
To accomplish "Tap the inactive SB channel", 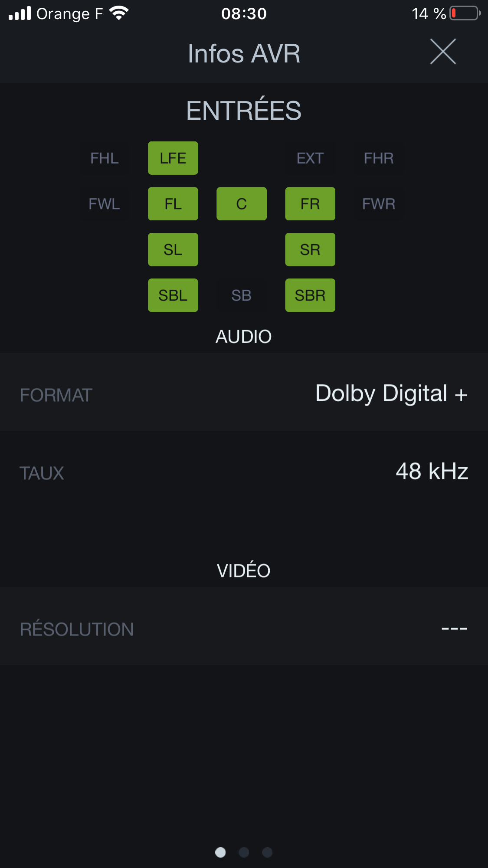I will 242,295.
